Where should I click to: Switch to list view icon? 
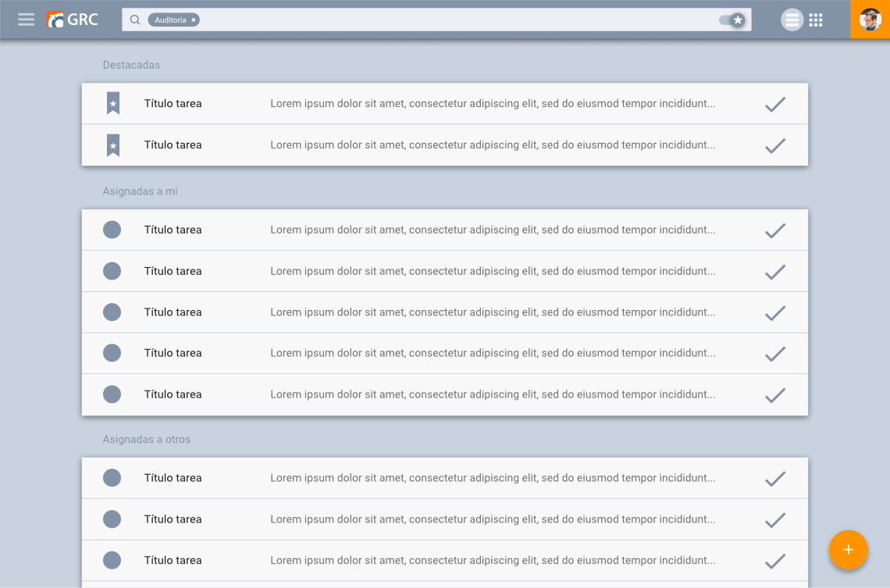pos(792,20)
